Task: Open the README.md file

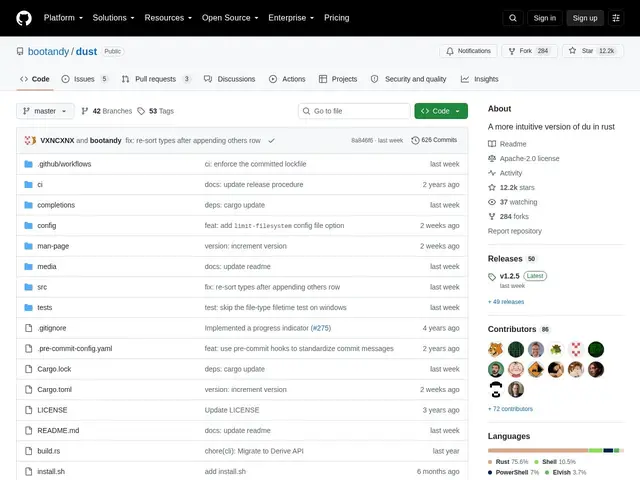Action: 58,431
